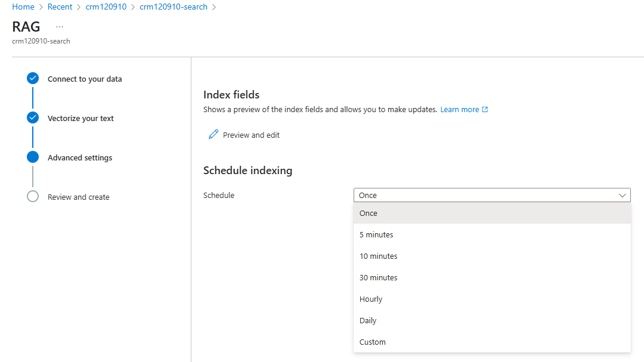Choose the 10 minutes schedule option
This screenshot has height=362, width=644.
coord(492,256)
